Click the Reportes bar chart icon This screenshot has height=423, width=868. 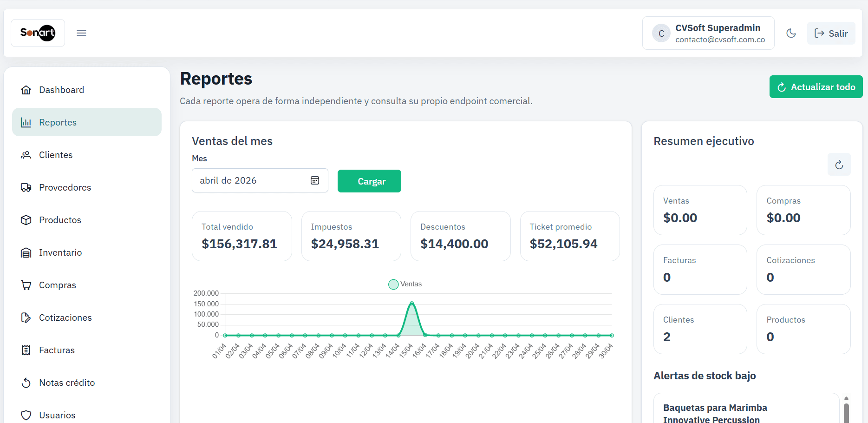[26, 122]
